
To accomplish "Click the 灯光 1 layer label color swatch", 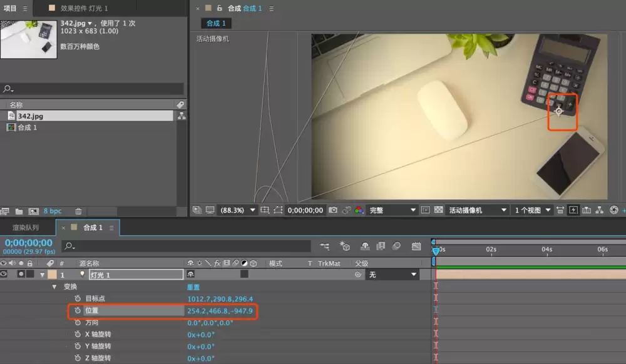I will [52, 275].
